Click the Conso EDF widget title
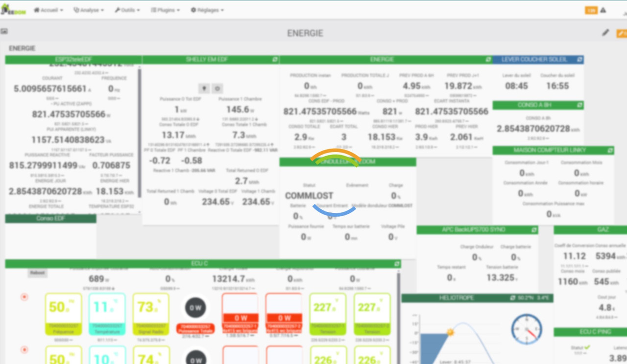The height and width of the screenshot is (364, 627). (50, 218)
